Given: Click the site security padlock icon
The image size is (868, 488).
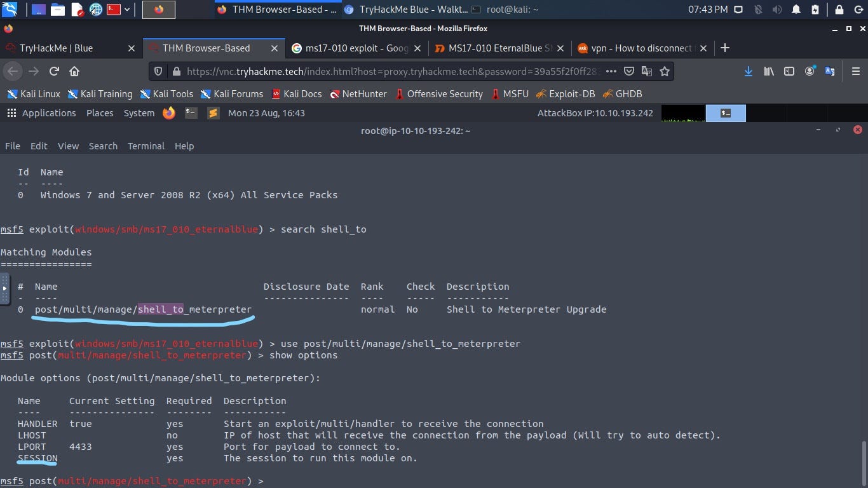Looking at the screenshot, I should 176,71.
